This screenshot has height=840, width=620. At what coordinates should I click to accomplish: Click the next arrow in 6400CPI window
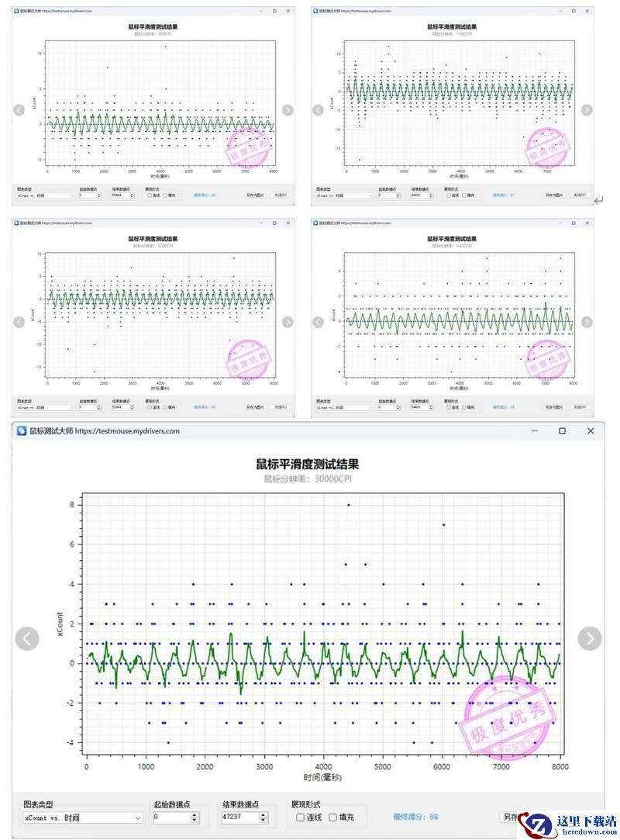click(587, 322)
